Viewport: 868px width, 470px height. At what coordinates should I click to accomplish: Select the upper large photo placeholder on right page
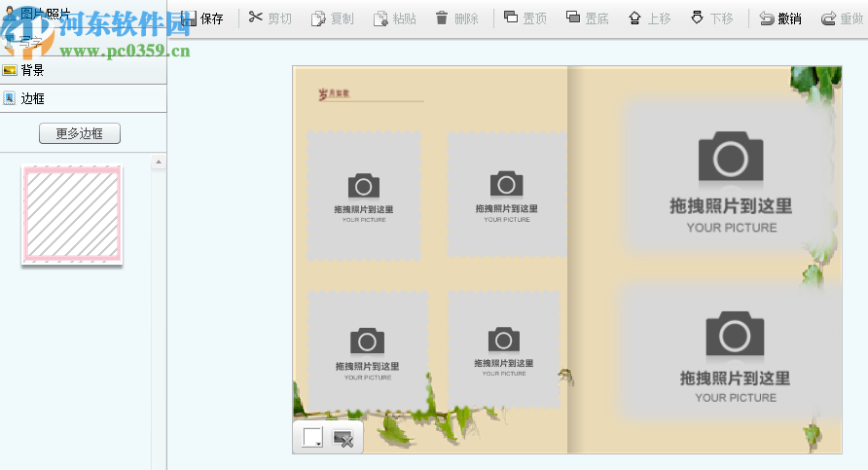coord(730,176)
